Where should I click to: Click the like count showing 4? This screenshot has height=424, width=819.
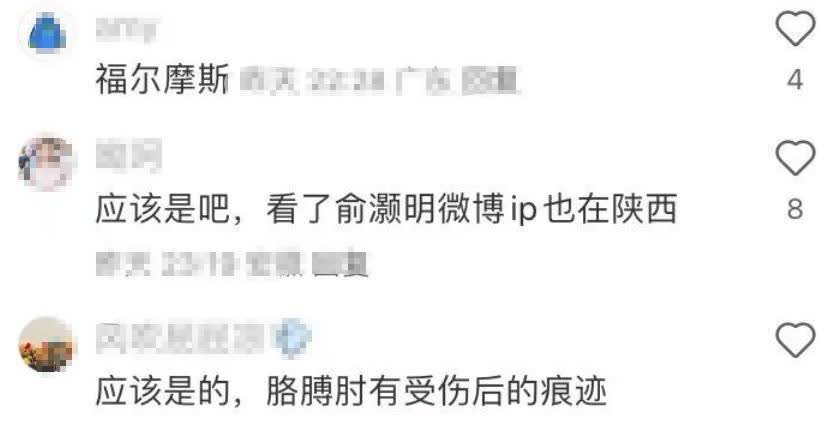click(x=795, y=80)
